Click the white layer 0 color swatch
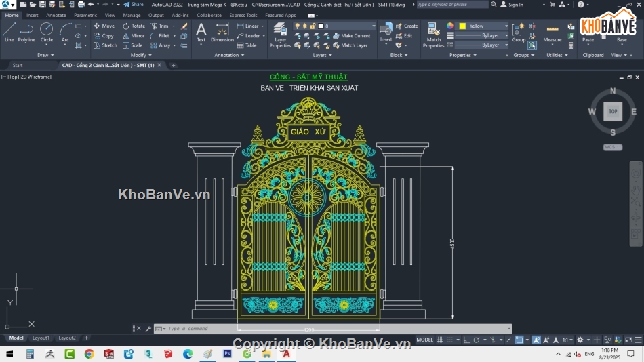The width and height of the screenshot is (644, 362). pyautogui.click(x=321, y=26)
